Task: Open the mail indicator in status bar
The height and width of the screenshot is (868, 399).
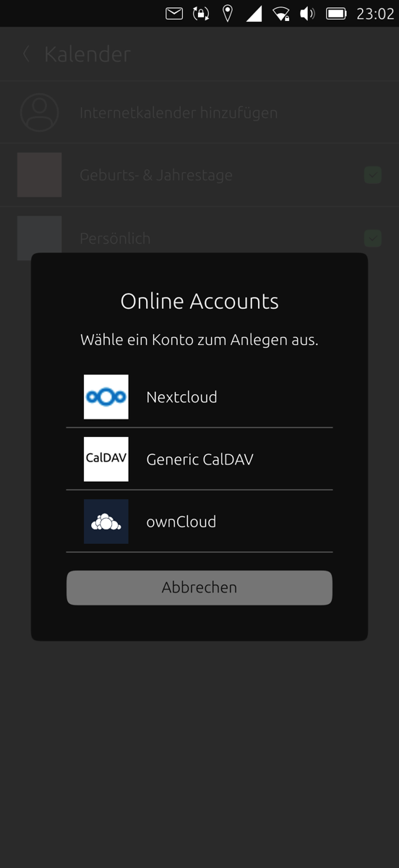Action: (x=174, y=13)
